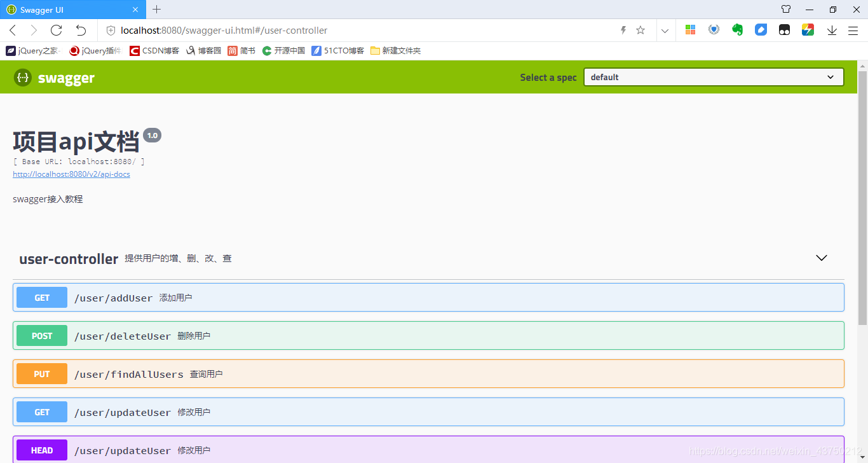Open the jQuery之家 bookmark
Screen dimensions: 868x463
point(32,51)
